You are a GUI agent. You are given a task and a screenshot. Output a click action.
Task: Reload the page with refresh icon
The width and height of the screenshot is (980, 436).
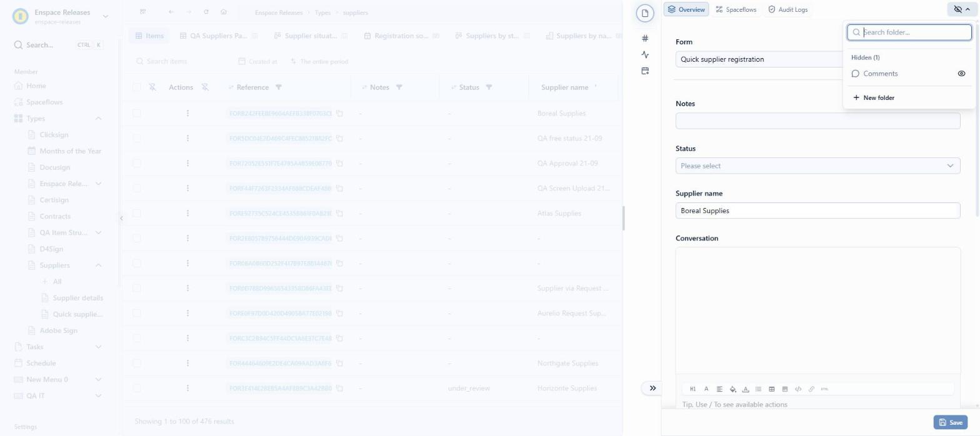(206, 12)
